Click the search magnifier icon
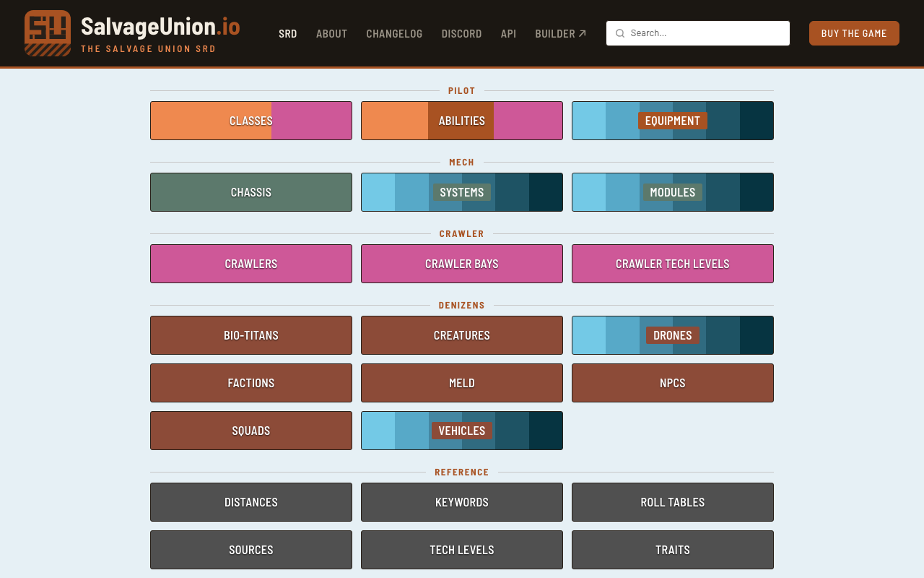Viewport: 924px width, 578px height. [619, 33]
